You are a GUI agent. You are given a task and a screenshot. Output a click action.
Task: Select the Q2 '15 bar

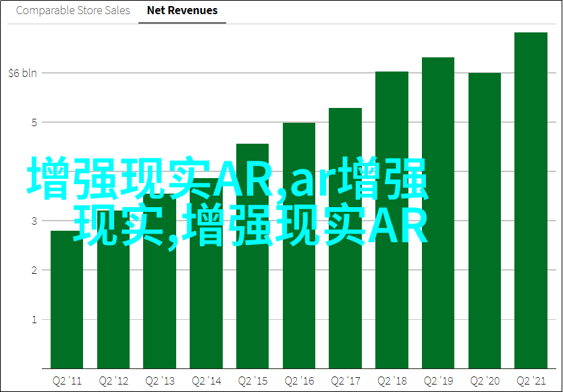tap(252, 256)
